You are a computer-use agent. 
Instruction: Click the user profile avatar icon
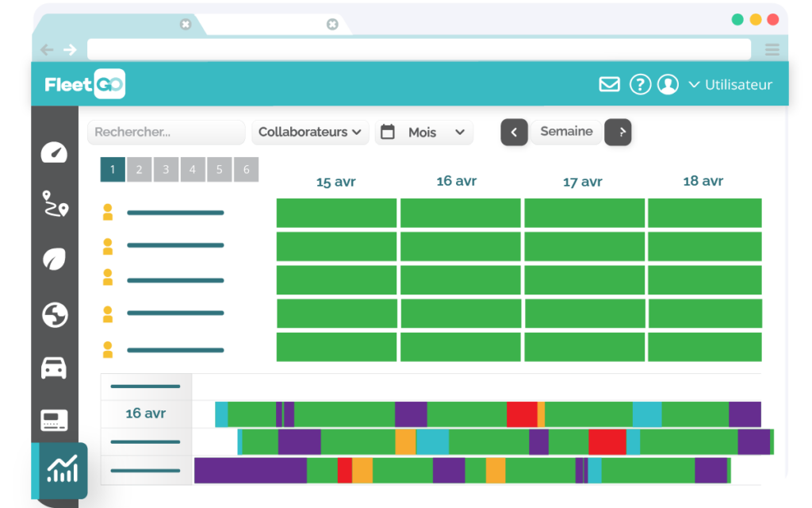click(668, 84)
